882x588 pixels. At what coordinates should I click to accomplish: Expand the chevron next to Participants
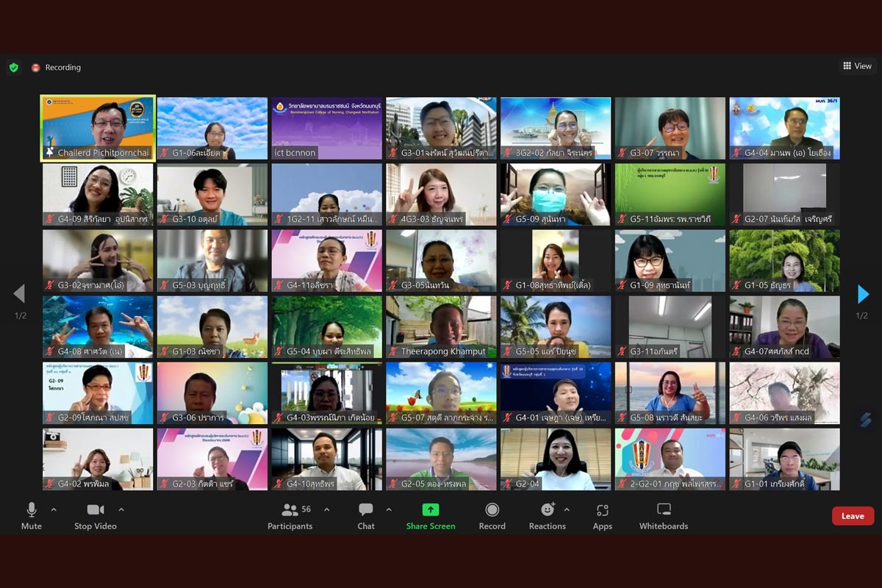point(327,509)
